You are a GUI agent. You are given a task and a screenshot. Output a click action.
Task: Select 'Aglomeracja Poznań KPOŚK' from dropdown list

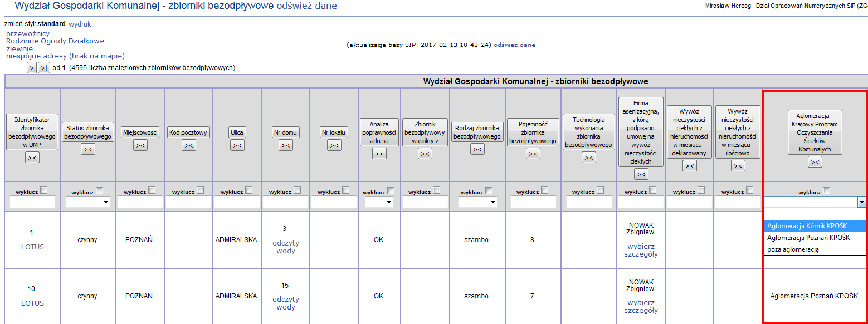(x=808, y=238)
